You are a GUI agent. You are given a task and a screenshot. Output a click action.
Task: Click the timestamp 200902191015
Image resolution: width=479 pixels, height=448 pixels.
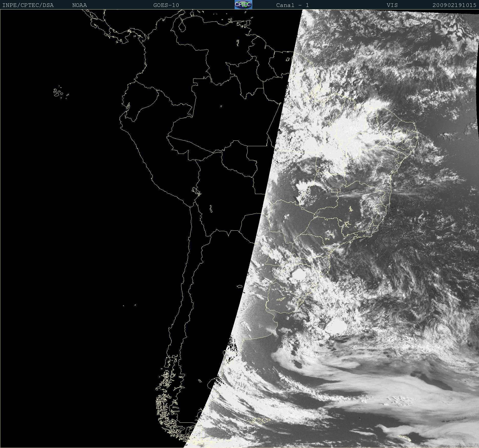coord(454,5)
